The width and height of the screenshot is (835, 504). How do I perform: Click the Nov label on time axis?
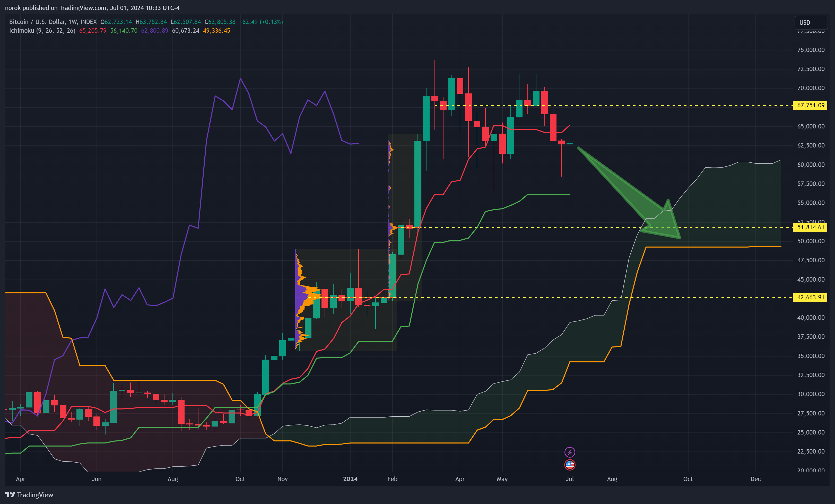(x=282, y=479)
